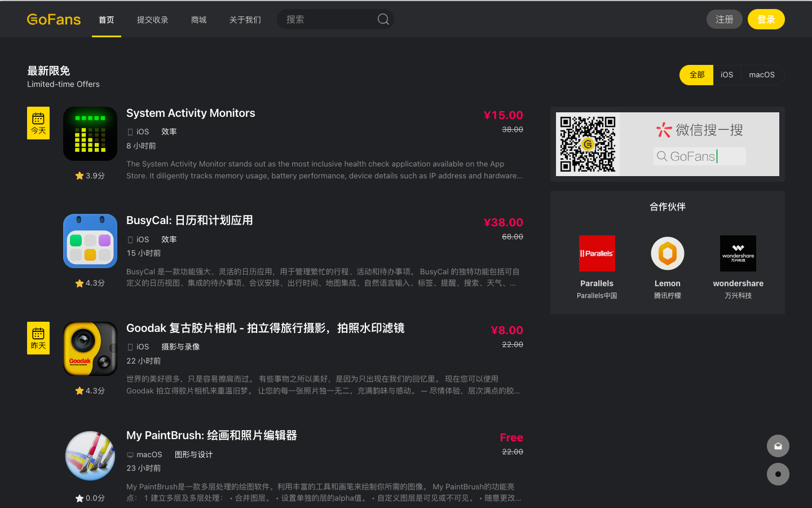This screenshot has width=812, height=508.
Task: Click the Lemon 腾讯柠檬 partner logo
Action: [667, 253]
